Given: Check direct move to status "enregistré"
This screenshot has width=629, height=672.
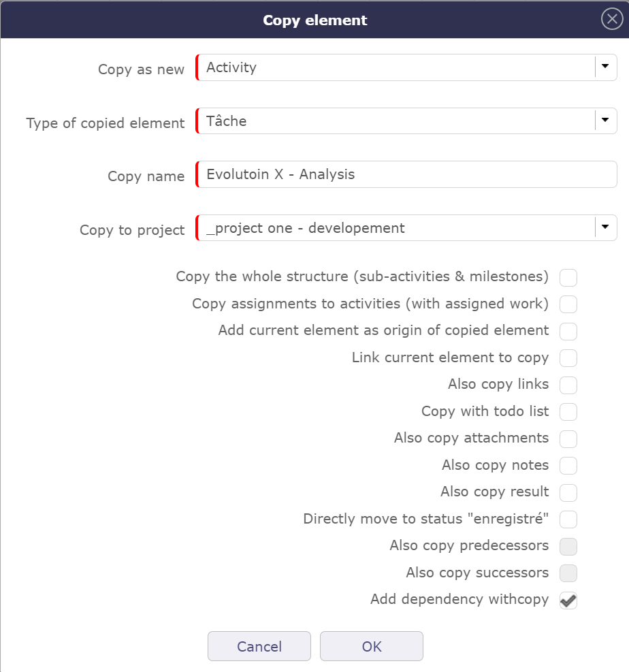Looking at the screenshot, I should (x=568, y=519).
